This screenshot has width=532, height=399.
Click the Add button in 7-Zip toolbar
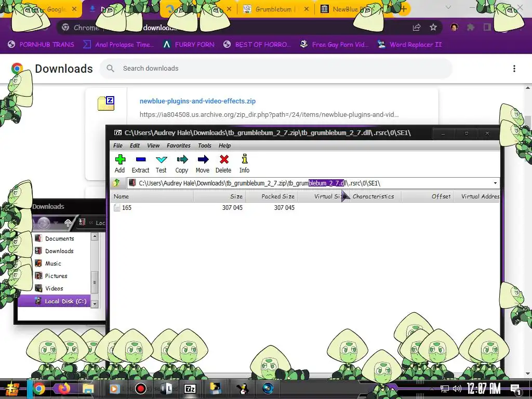120,164
